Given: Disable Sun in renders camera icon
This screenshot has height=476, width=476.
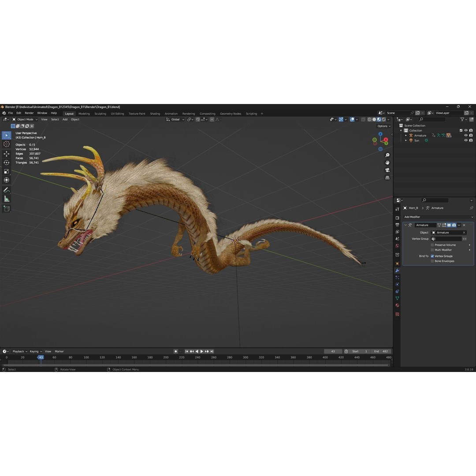Looking at the screenshot, I should 471,140.
